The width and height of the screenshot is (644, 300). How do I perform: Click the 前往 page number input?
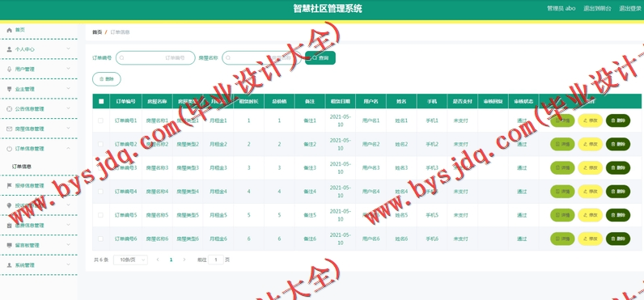[216, 260]
